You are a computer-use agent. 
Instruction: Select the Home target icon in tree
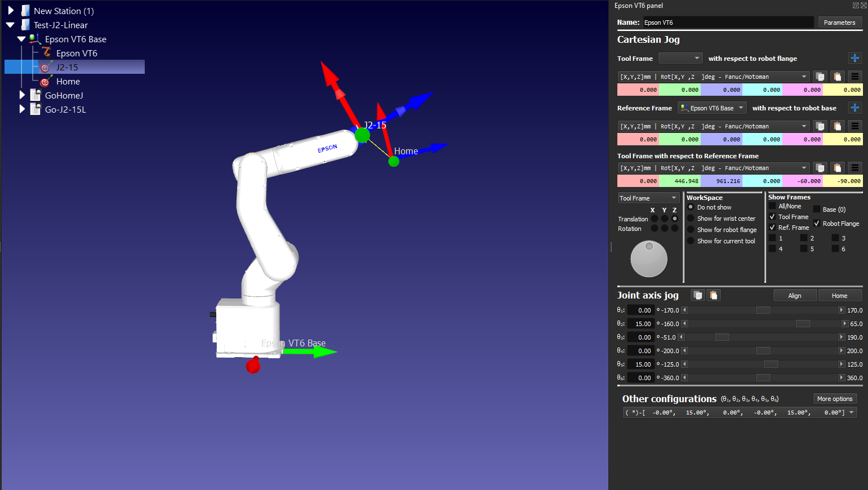[45, 82]
